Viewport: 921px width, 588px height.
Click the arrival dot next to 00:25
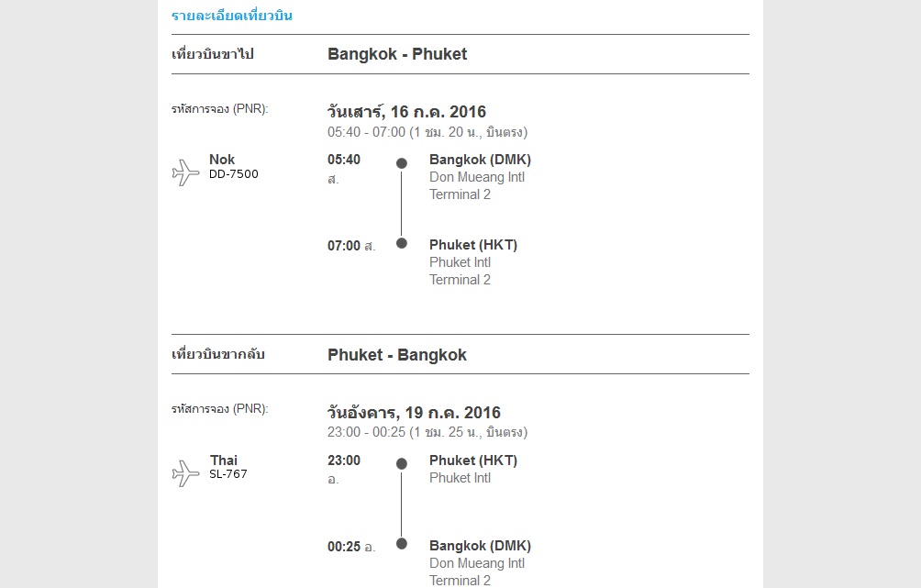[401, 544]
